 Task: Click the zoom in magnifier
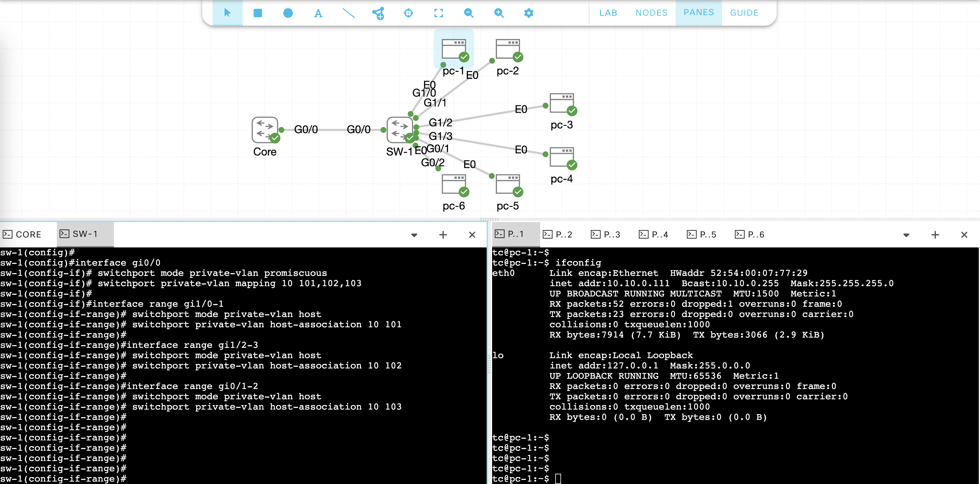tap(499, 13)
